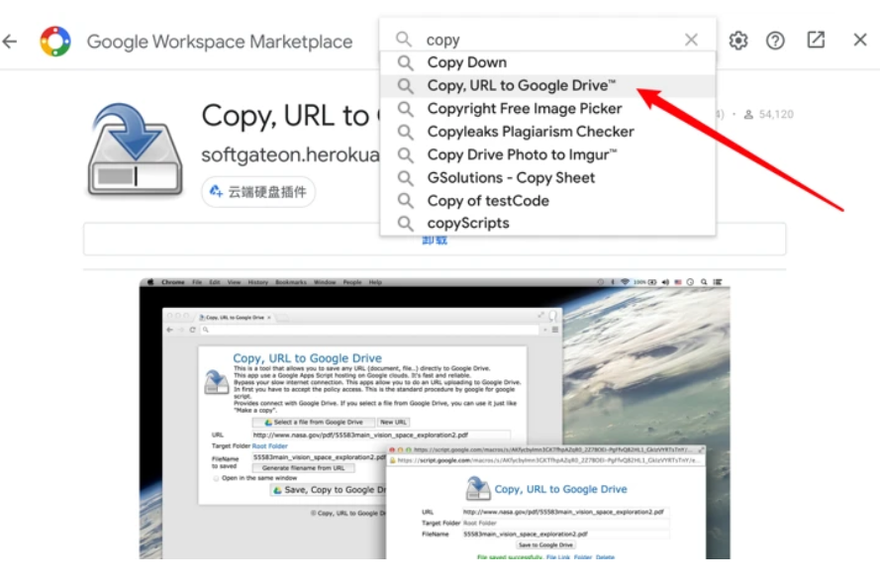Image resolution: width=880 pixels, height=588 pixels.
Task: Click the magnifier beside 'copyScripts'
Action: click(405, 224)
